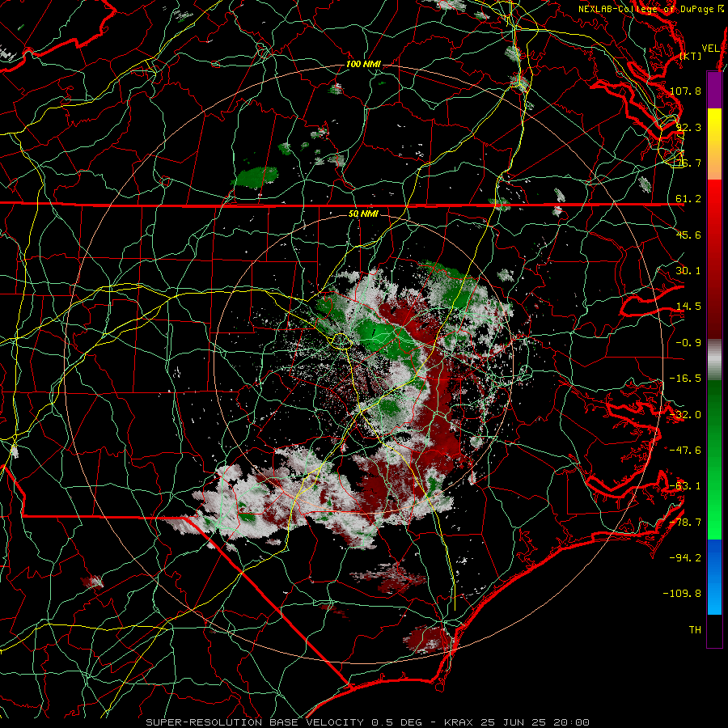Click the NEXLAB-College of DuPage credit text

coord(652,9)
